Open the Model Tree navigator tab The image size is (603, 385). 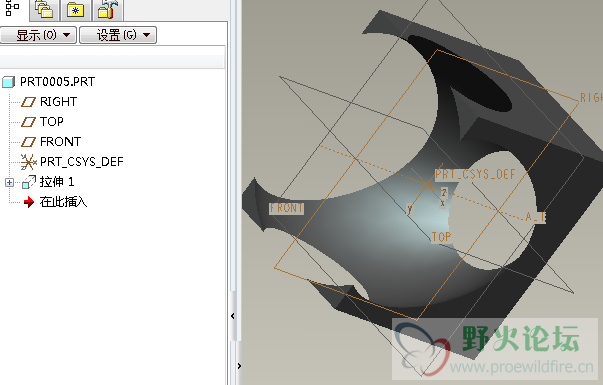coord(13,8)
